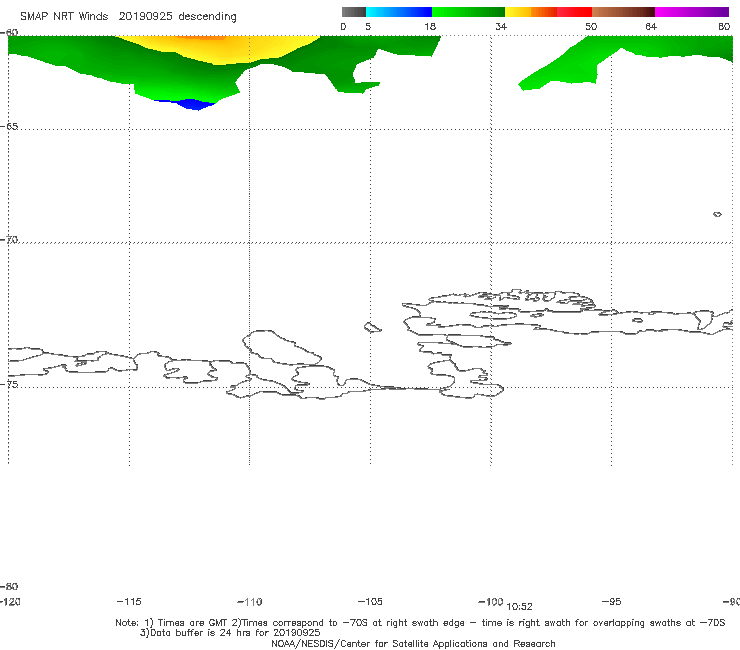Click the blue low-wind patch on the map

click(x=191, y=104)
